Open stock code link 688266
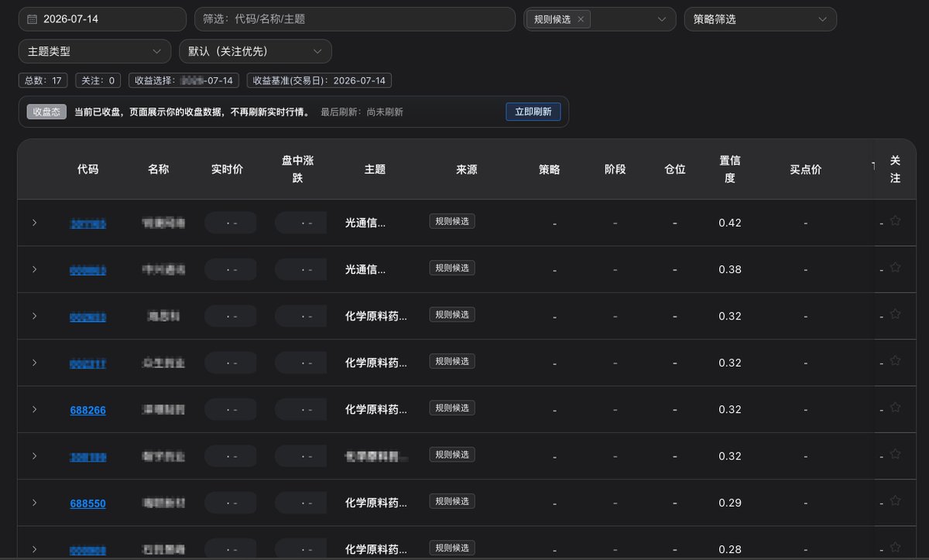 87,410
